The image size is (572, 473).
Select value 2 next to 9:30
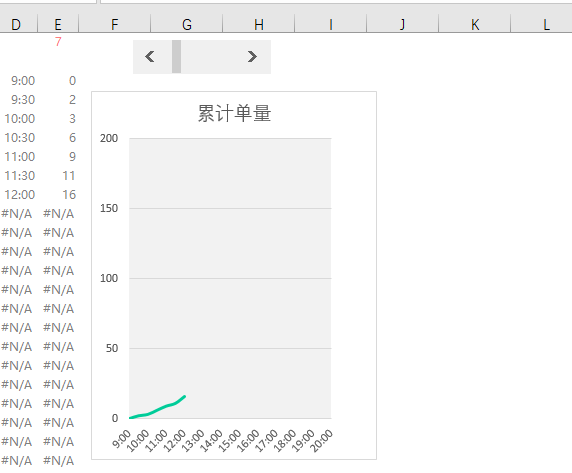pos(72,100)
